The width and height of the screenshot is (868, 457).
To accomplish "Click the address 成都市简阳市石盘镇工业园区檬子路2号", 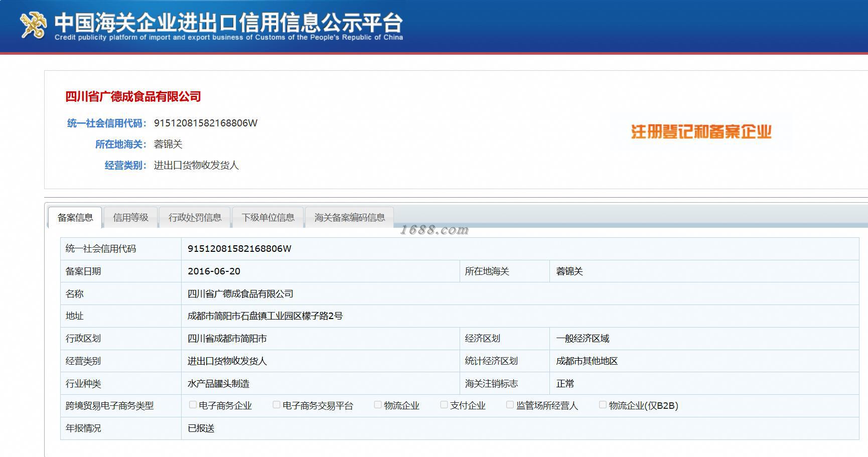I will coord(265,316).
